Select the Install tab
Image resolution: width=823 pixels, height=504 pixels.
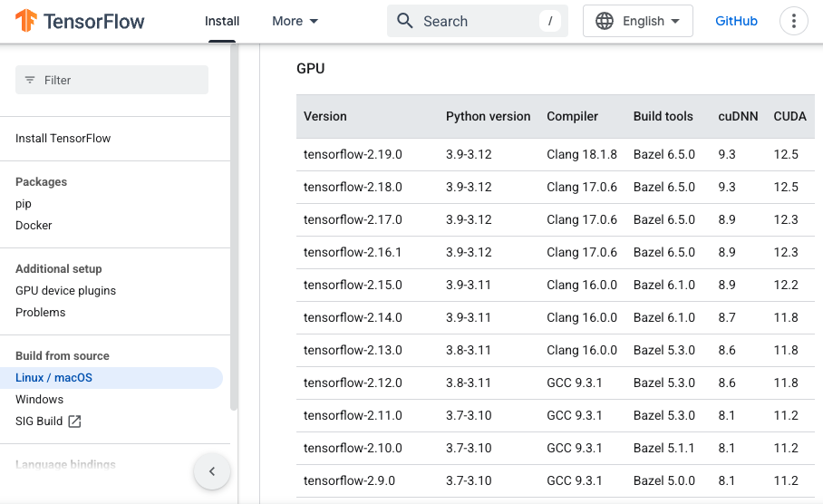point(222,21)
